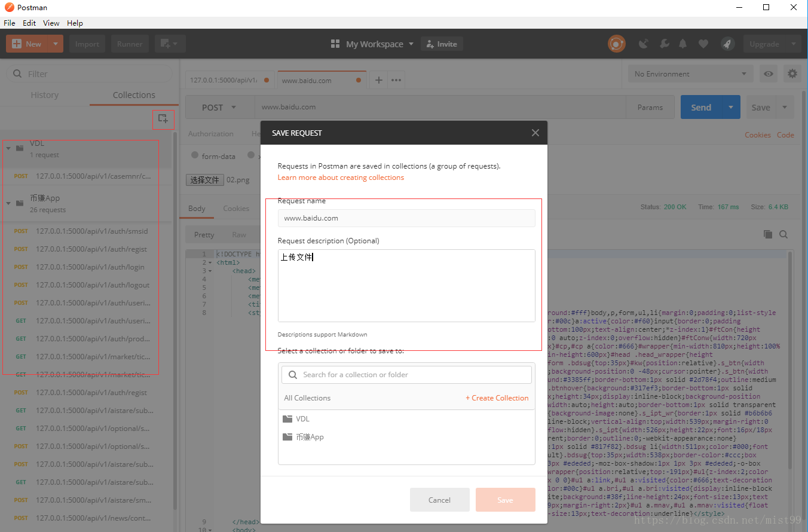Switch response view to Pretty
808x532 pixels.
[204, 235]
